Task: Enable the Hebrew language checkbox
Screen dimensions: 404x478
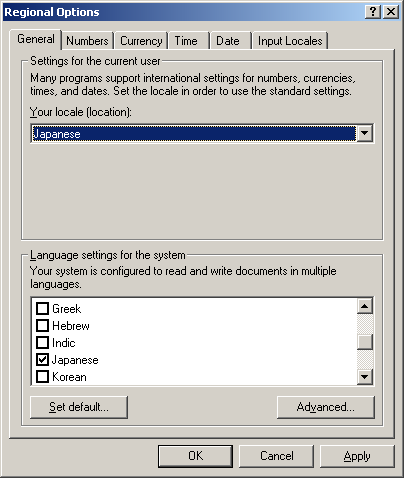Action: 42,325
